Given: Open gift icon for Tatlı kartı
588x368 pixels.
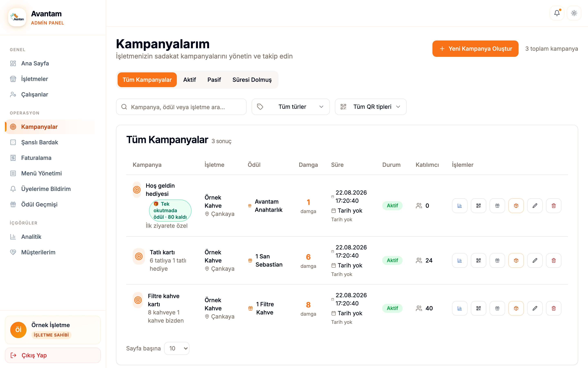Looking at the screenshot, I should pos(497,260).
